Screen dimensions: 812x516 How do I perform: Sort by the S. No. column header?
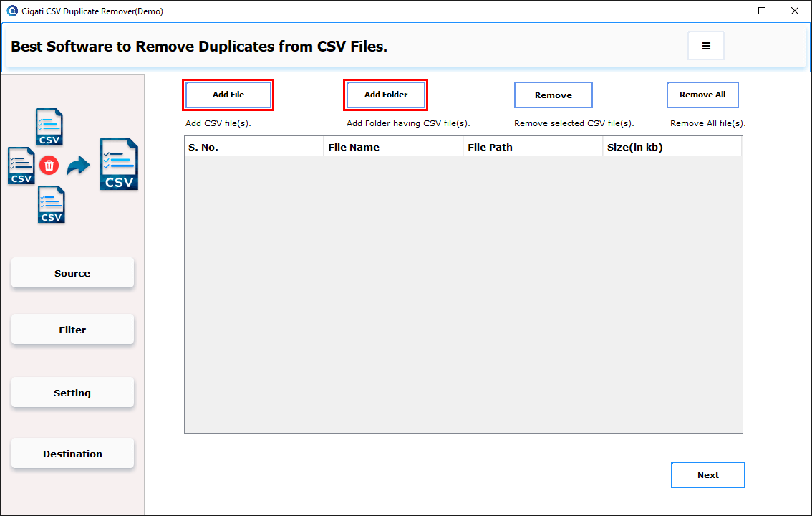point(253,147)
